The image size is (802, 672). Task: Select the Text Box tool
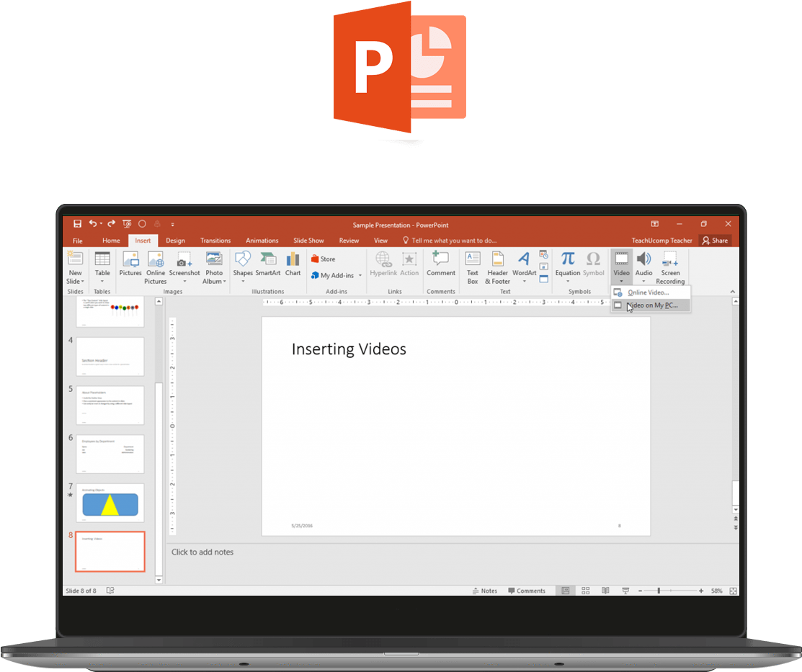click(x=473, y=264)
